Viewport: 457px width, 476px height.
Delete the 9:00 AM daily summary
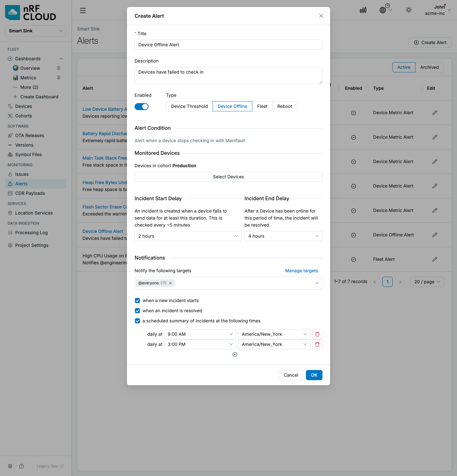pyautogui.click(x=317, y=334)
